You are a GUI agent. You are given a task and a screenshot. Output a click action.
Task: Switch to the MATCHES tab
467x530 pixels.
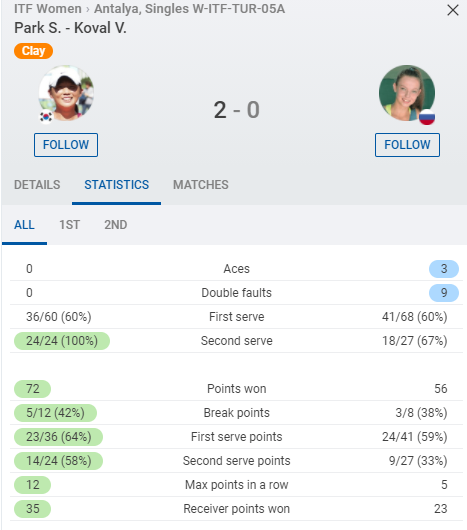[201, 185]
